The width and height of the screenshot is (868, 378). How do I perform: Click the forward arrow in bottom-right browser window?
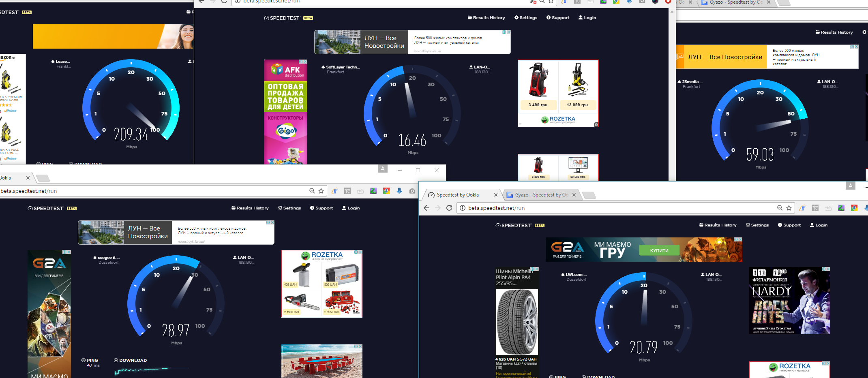(438, 208)
